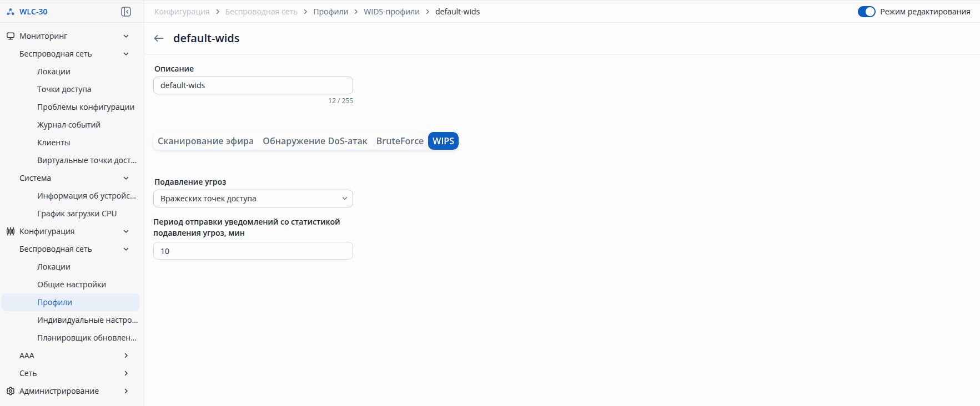Select the BruteForce tab
Image resolution: width=980 pixels, height=406 pixels.
400,141
